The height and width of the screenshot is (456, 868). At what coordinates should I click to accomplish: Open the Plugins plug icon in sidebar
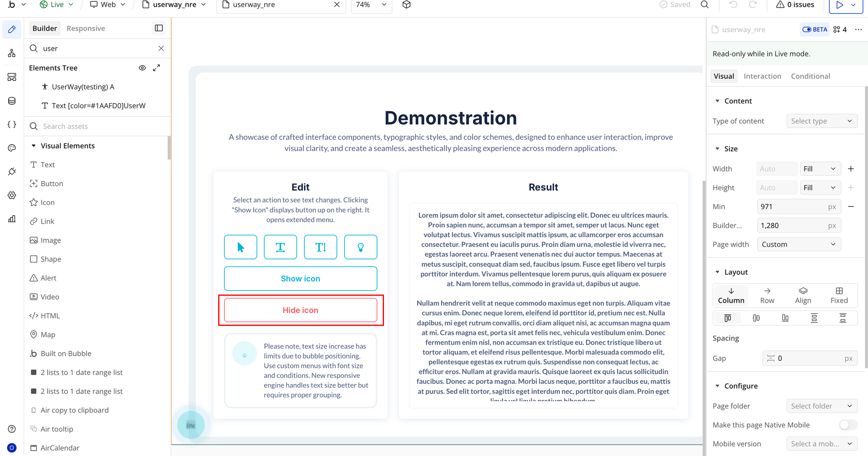(x=12, y=171)
